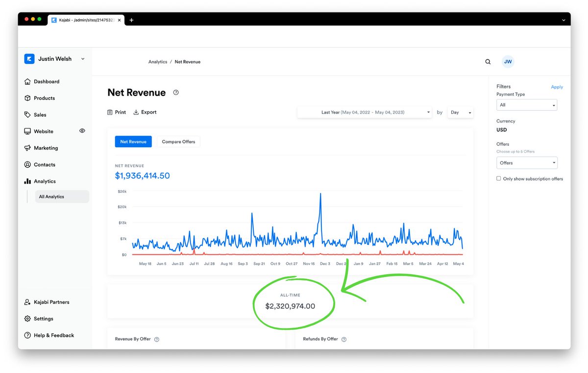Select All Analytics in the sidebar

51,196
